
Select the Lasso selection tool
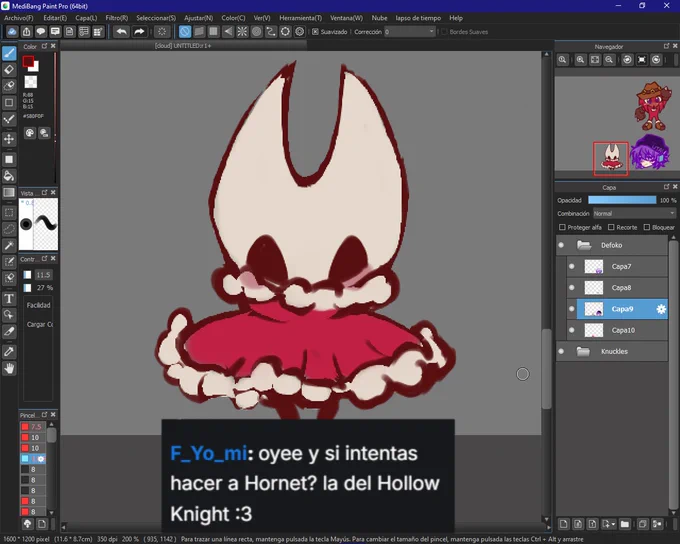pyautogui.click(x=9, y=229)
